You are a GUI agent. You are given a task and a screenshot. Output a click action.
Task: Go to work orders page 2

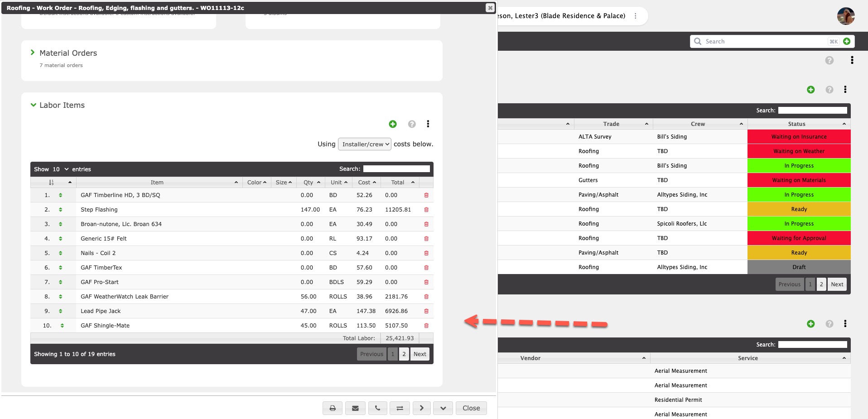click(821, 284)
